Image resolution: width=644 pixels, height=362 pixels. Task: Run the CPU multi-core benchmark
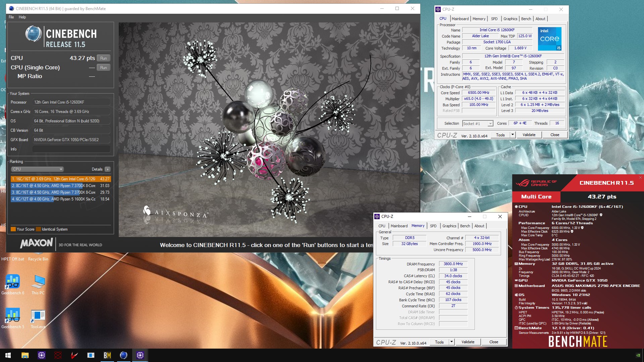pos(104,58)
